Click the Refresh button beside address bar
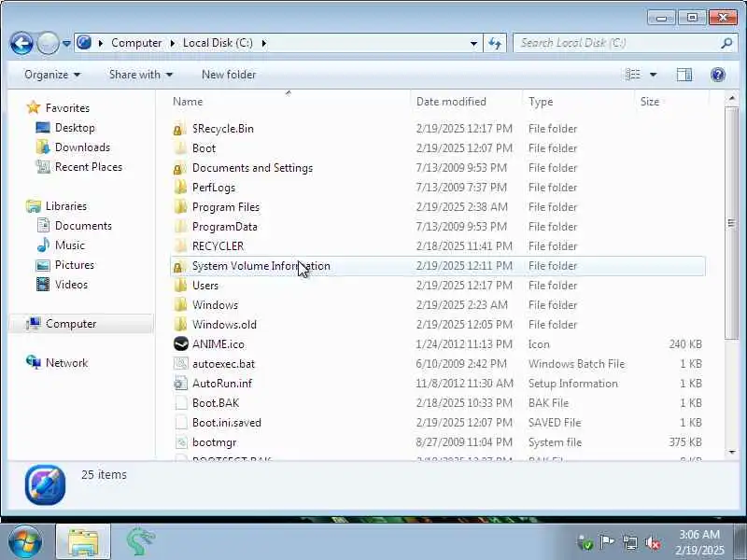Screen dimensions: 747x560 pyautogui.click(x=495, y=43)
